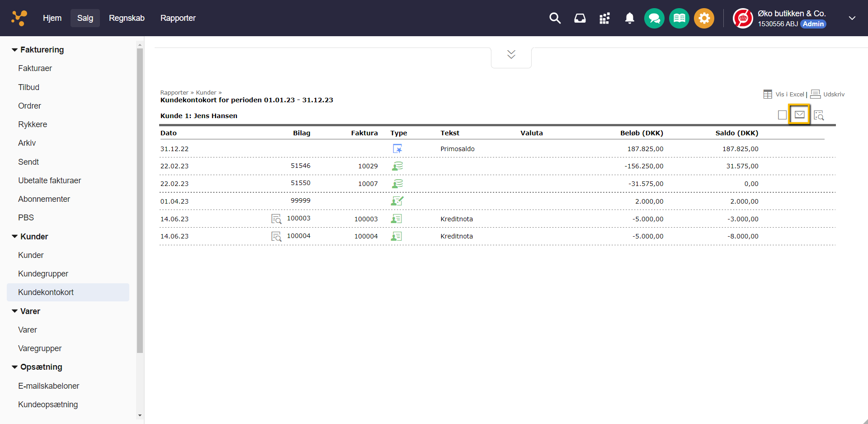Image resolution: width=868 pixels, height=424 pixels.
Task: Click Vis i Excel link
Action: [789, 94]
